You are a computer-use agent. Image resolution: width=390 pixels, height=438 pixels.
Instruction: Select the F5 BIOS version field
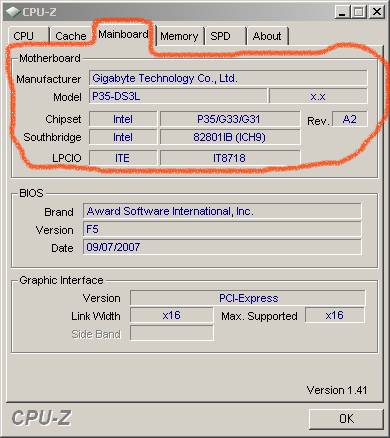click(x=222, y=229)
